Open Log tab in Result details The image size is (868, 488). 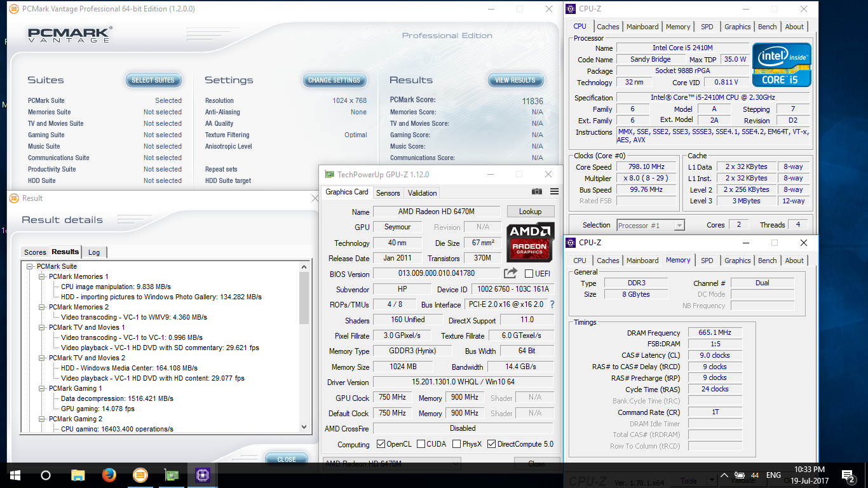[94, 252]
